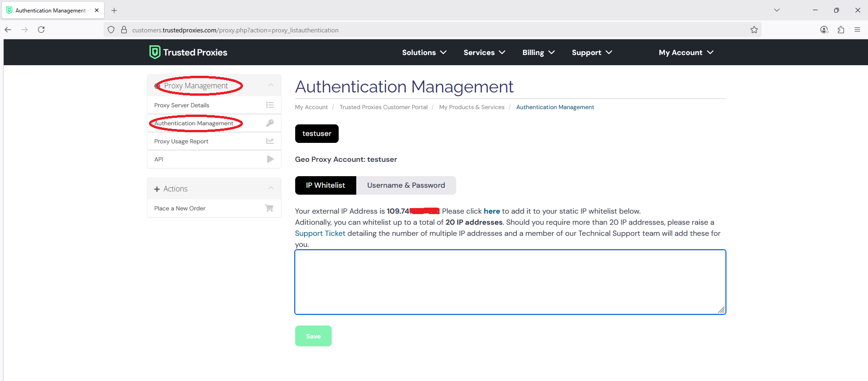Click the 'here' link to add IP
Screen dimensions: 868x381
pyautogui.click(x=492, y=211)
